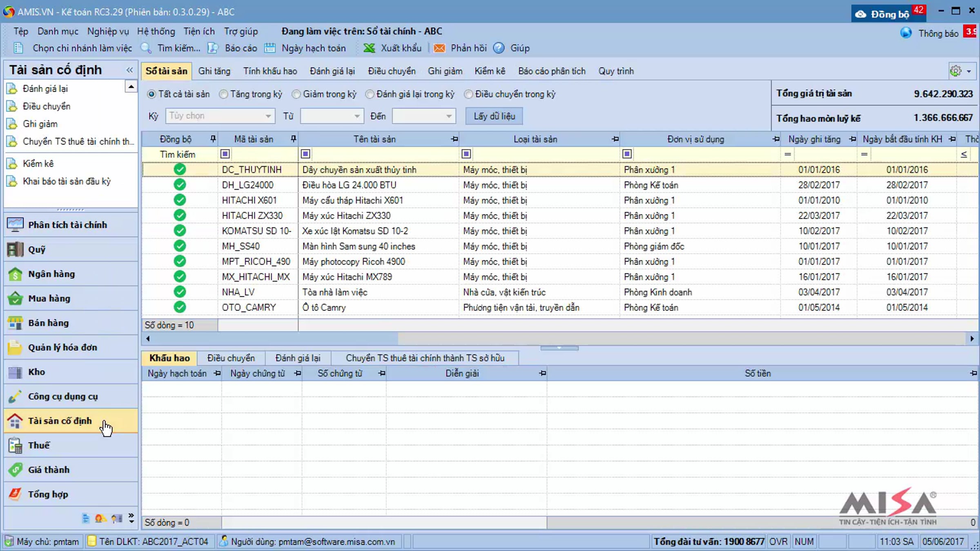
Task: Open the Danh mục menu
Action: coord(58,31)
